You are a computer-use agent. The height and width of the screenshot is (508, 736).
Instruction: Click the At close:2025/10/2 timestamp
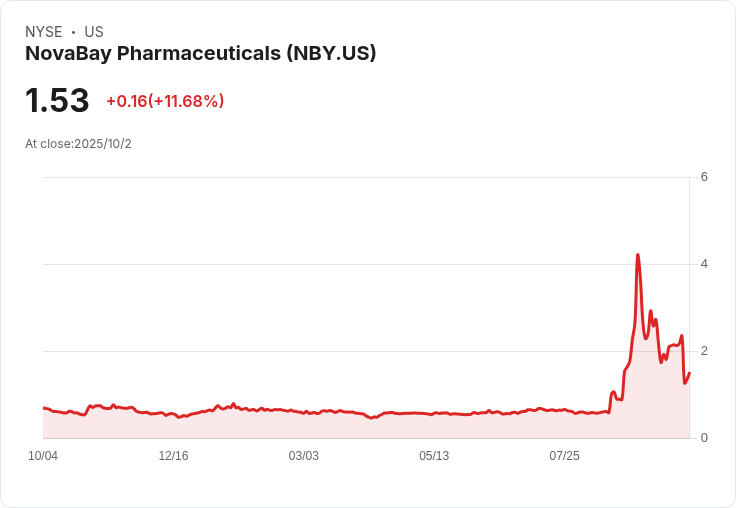[78, 144]
